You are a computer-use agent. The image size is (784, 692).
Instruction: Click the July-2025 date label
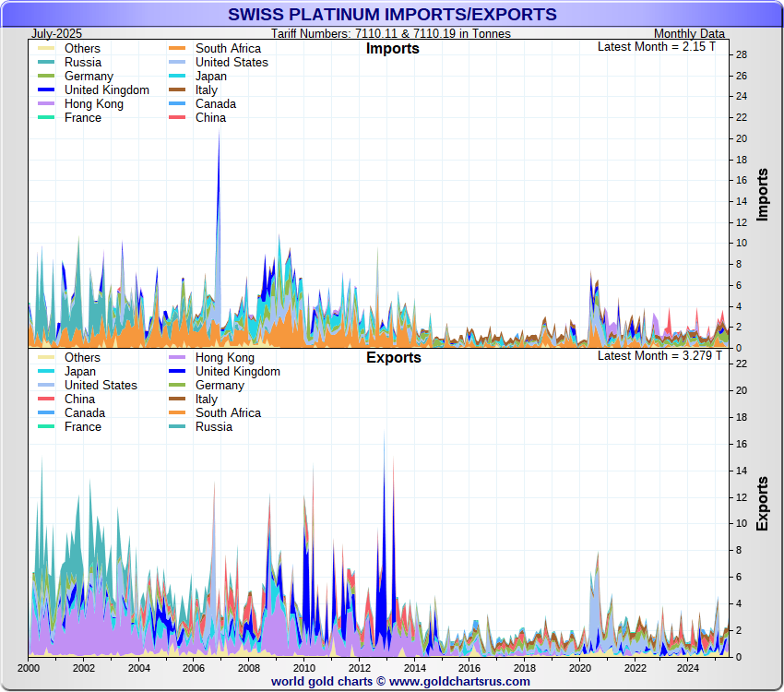tap(57, 33)
